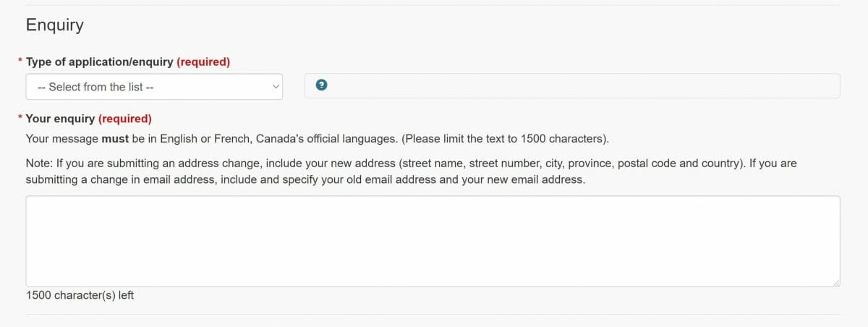Click "(required)" next to Type of application/enquiry
The height and width of the screenshot is (327, 868).
203,62
